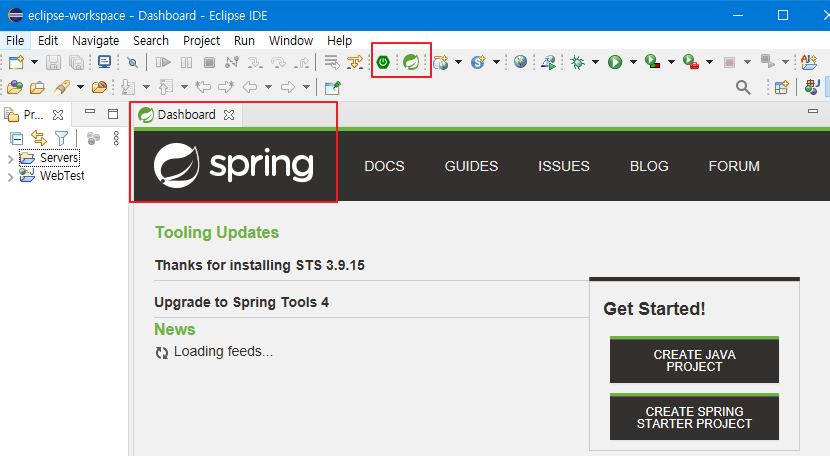
Task: Open the File menu
Action: pos(15,41)
